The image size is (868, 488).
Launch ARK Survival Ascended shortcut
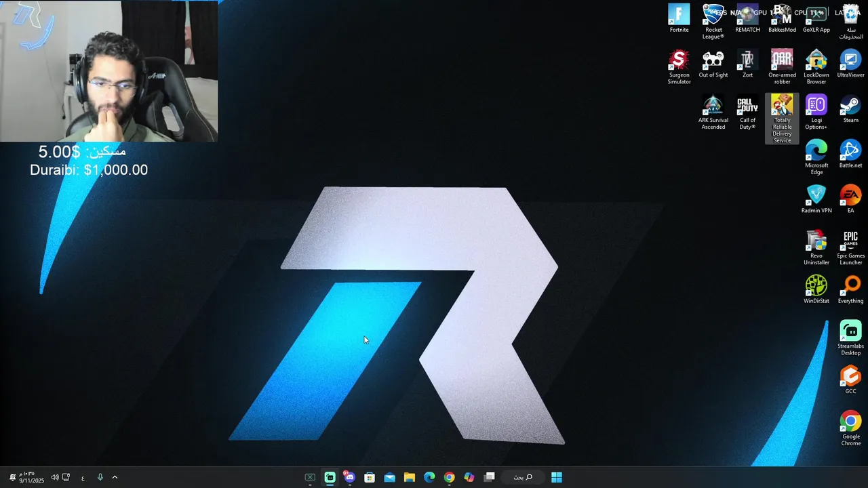click(x=713, y=113)
